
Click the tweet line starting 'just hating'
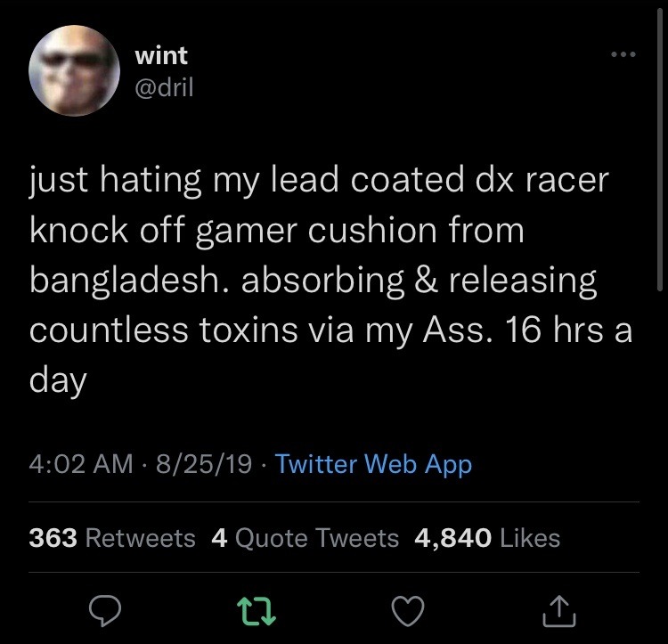pyautogui.click(x=320, y=180)
